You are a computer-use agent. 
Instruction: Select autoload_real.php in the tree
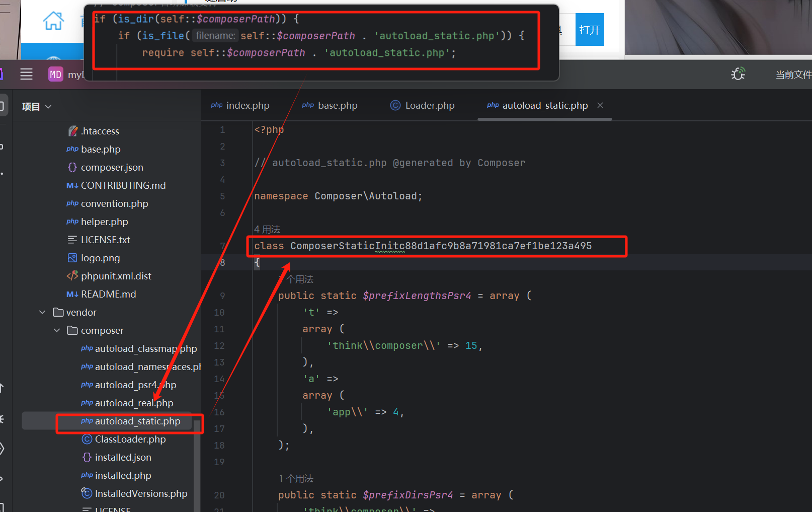pos(134,403)
